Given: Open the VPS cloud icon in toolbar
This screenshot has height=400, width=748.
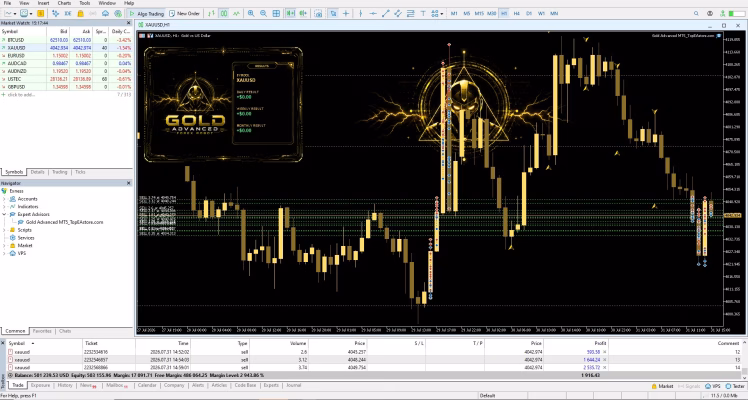Looking at the screenshot, I should [105, 13].
